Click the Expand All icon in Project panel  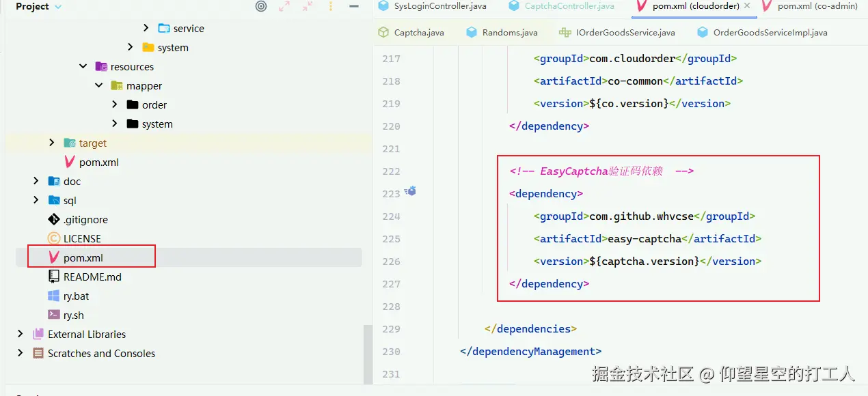coord(285,6)
